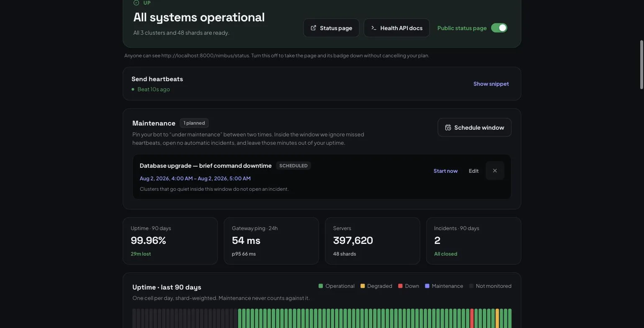
Task: Click the green Operational legend swatch
Action: 321,286
